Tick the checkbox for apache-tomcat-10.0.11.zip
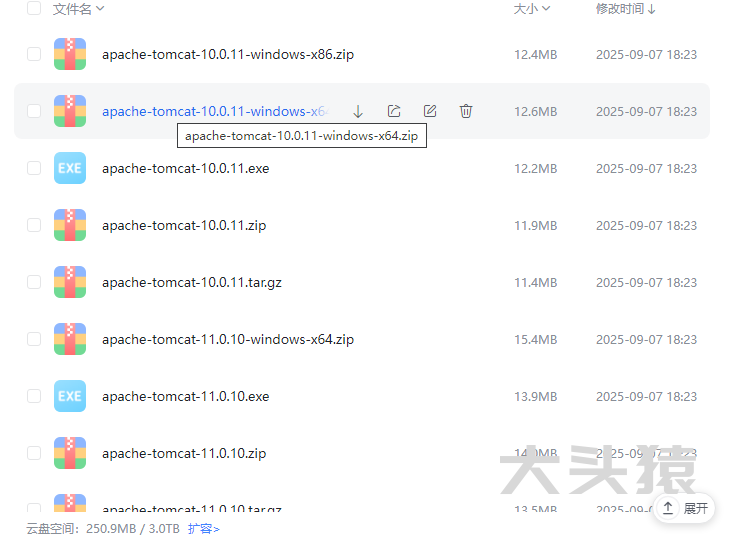730x540 pixels. point(34,225)
